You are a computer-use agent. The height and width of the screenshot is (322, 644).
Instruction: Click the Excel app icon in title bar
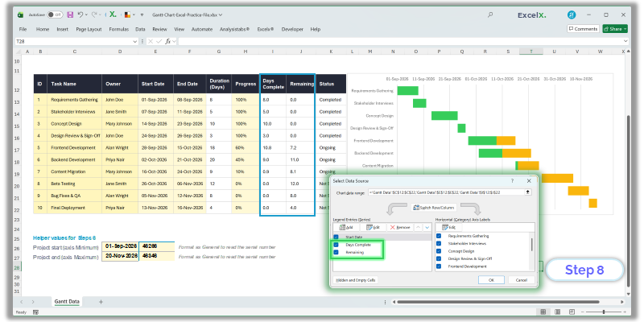point(20,14)
